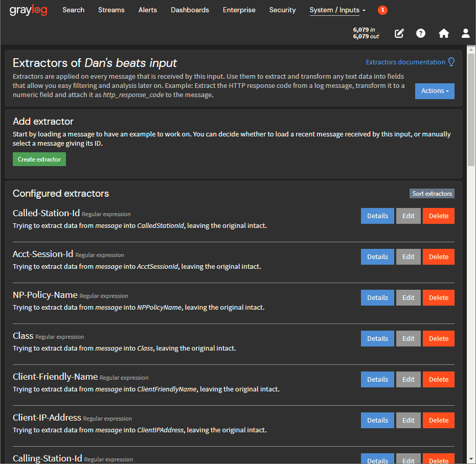Open the Extractors documentation link
The image size is (476, 464).
click(405, 62)
